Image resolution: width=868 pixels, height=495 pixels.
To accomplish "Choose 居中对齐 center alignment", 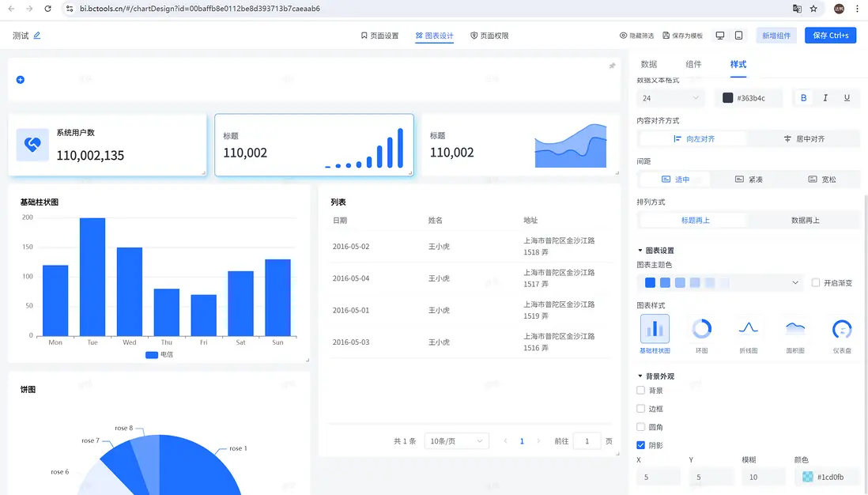I will [x=804, y=139].
